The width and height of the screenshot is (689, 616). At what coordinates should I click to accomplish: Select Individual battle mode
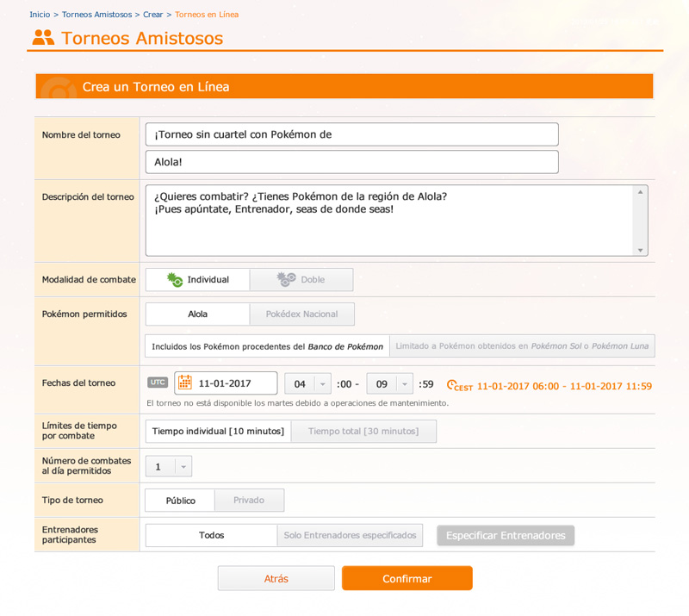click(x=197, y=279)
